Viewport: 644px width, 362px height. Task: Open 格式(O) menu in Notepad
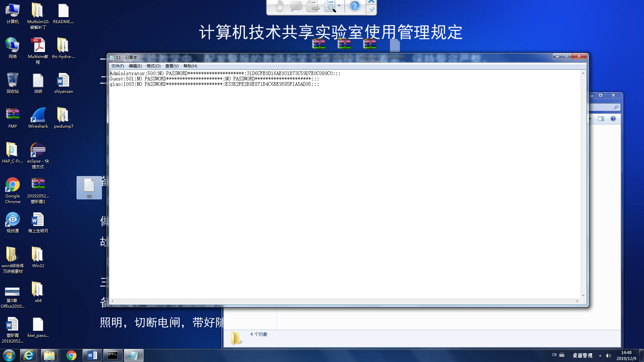(153, 66)
